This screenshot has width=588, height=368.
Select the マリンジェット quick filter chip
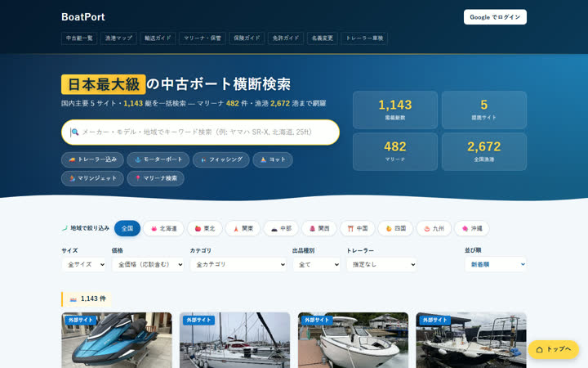[x=92, y=178]
